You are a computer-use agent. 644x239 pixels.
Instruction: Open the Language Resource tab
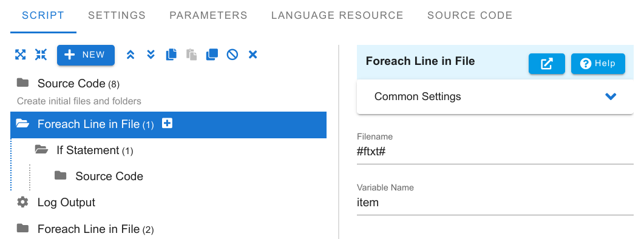point(337,16)
